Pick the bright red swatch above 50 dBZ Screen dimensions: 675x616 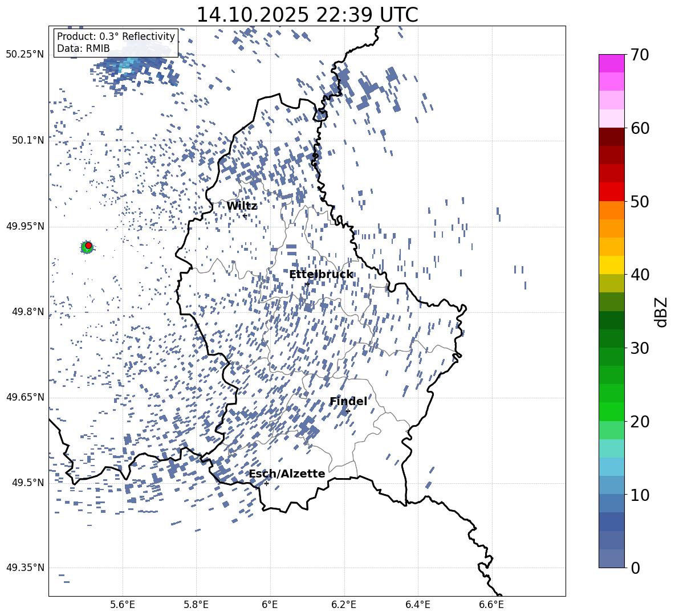(612, 192)
